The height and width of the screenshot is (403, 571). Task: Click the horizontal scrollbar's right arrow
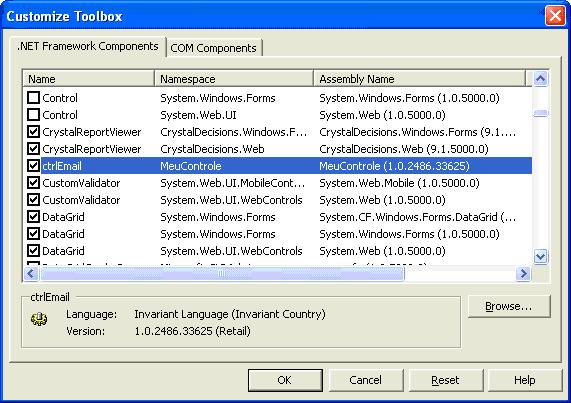pyautogui.click(x=523, y=273)
